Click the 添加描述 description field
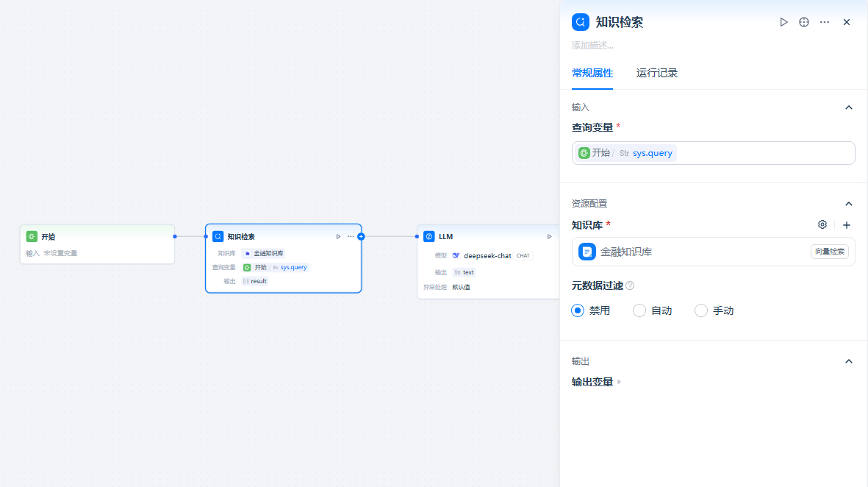Image resolution: width=868 pixels, height=487 pixels. coord(594,44)
